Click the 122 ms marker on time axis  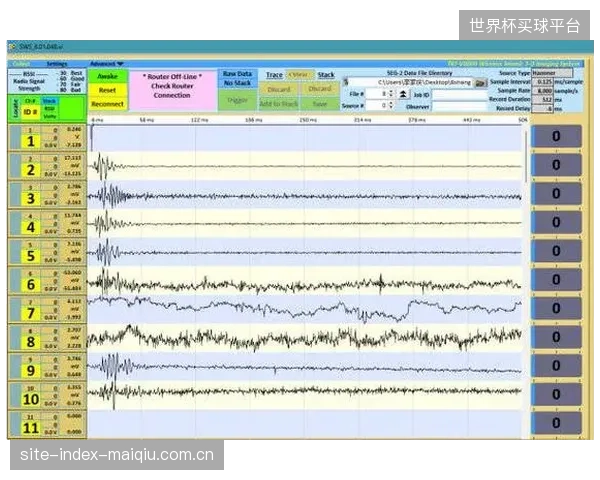(199, 120)
